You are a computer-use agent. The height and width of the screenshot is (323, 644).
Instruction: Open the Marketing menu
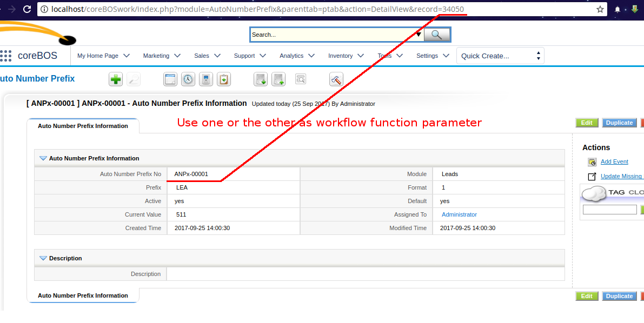click(161, 56)
